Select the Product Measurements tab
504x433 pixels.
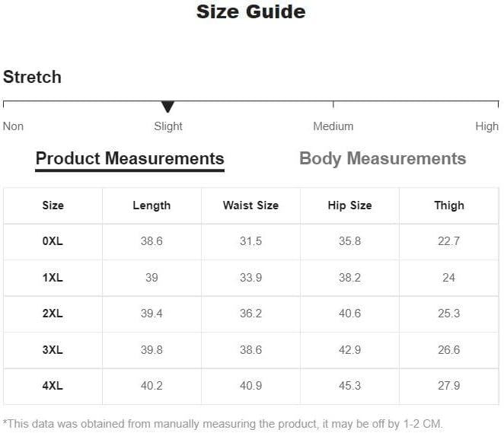[x=130, y=159]
